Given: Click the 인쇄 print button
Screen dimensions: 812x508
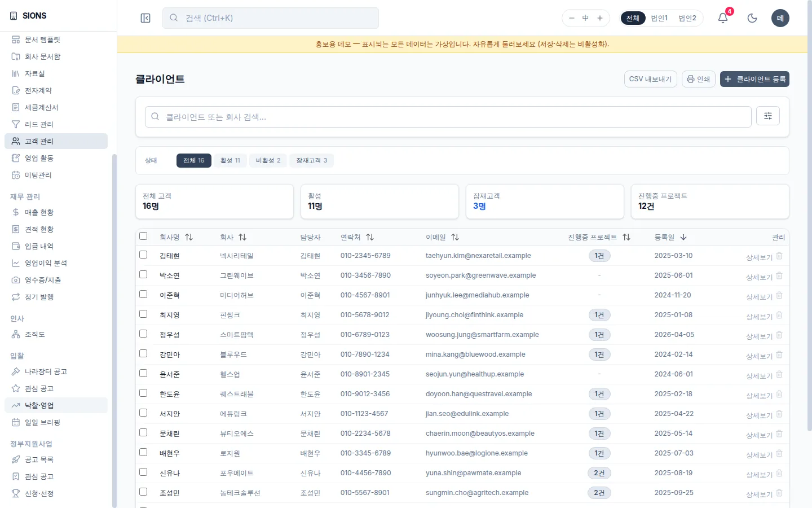Looking at the screenshot, I should (699, 79).
